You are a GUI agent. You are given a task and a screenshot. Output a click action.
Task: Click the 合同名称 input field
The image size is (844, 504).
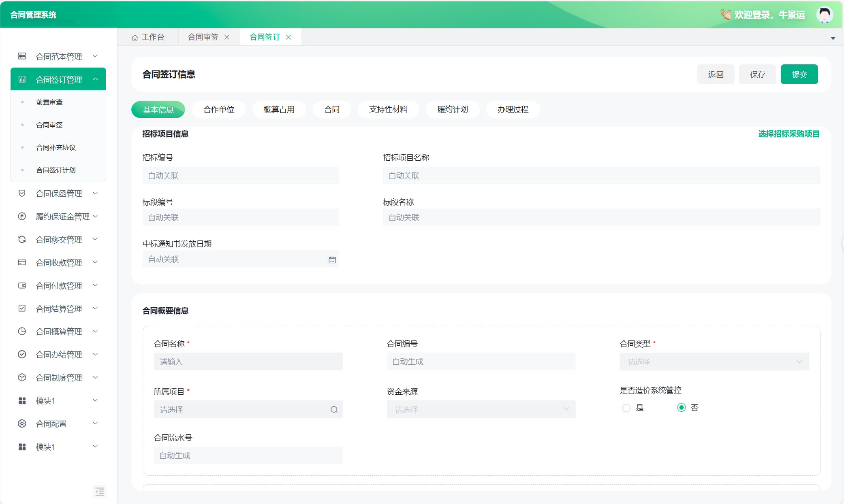point(248,362)
